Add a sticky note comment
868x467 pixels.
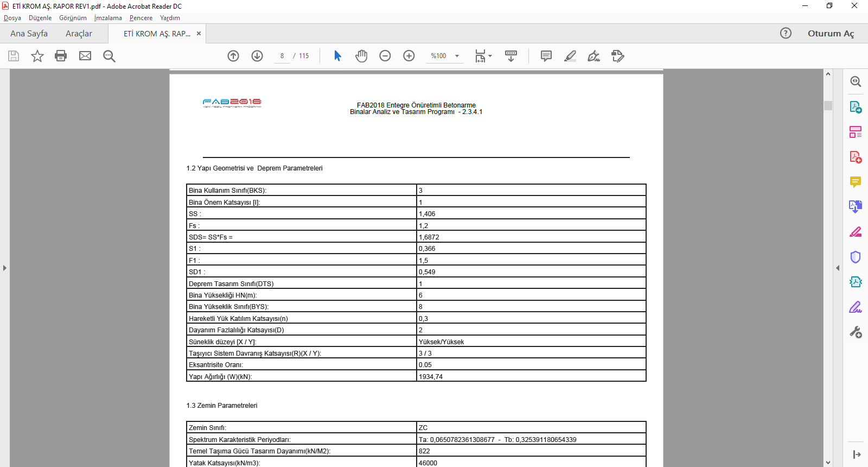[x=546, y=56]
